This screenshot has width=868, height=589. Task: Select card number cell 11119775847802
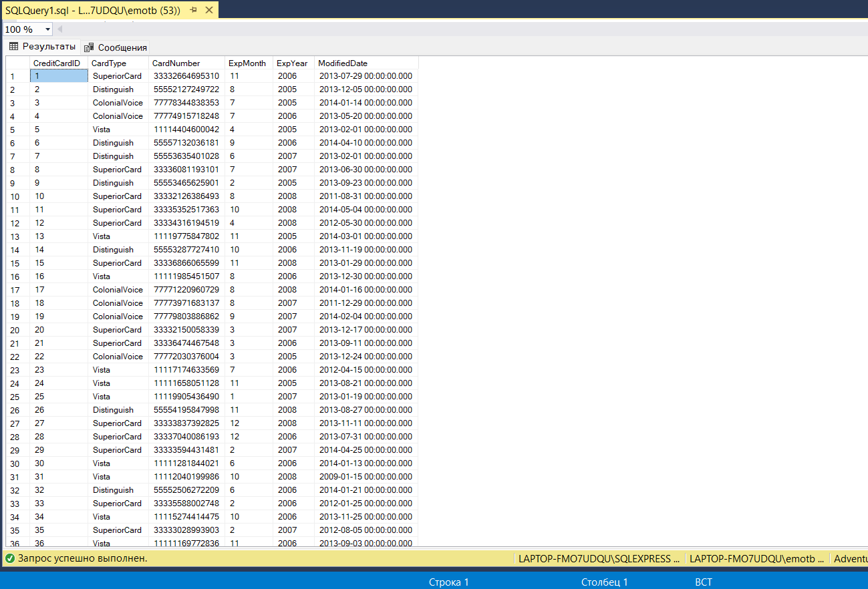coord(186,236)
